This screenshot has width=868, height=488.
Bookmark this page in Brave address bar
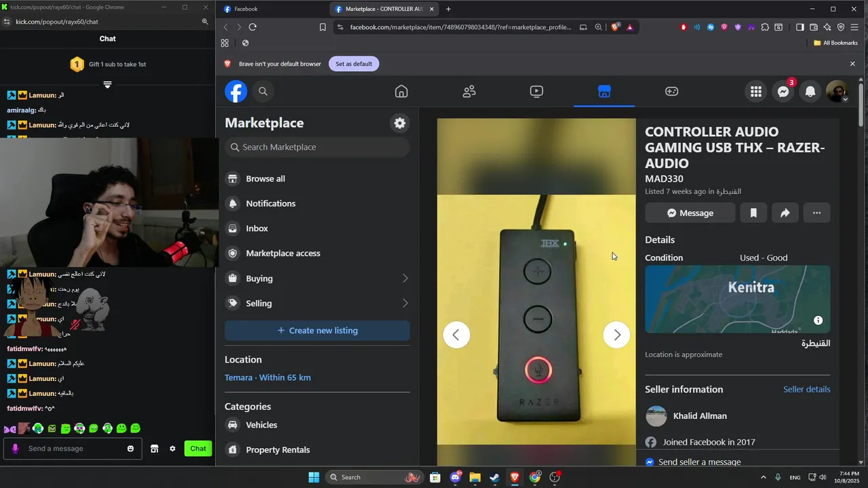323,27
